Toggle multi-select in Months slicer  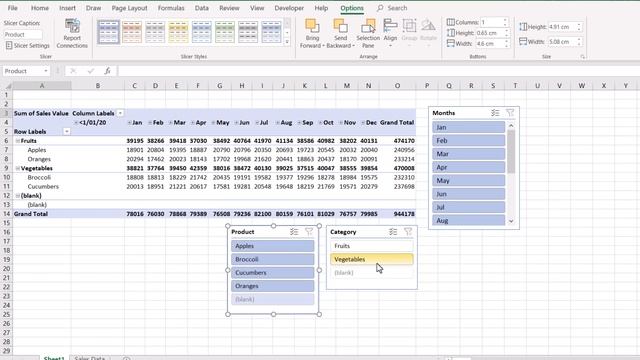point(495,113)
